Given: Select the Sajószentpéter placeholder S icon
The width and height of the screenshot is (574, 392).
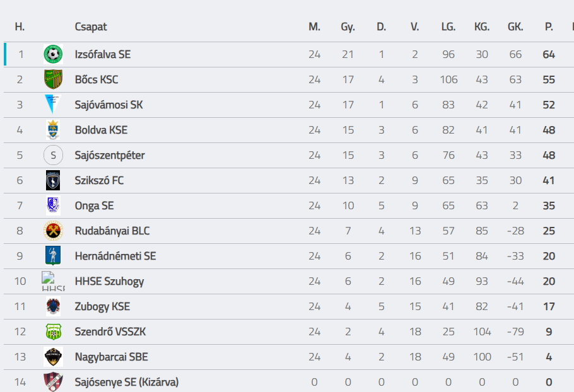Looking at the screenshot, I should coord(53,155).
